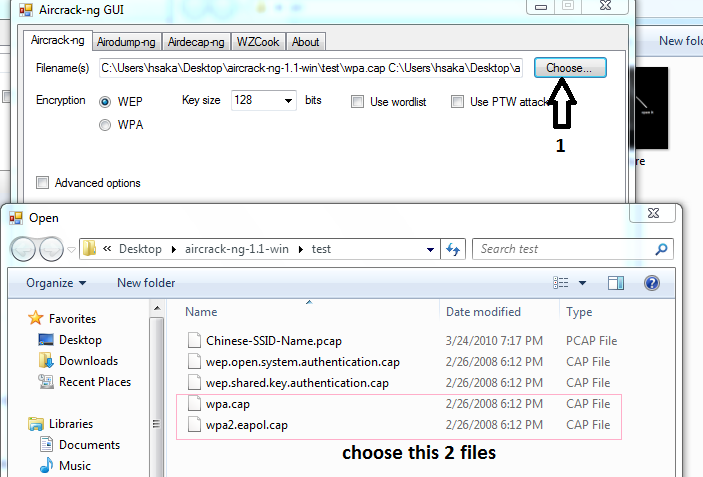Screen dimensions: 703x477
Task: Click file icon of wpa2.eapol.cap
Action: (x=194, y=425)
